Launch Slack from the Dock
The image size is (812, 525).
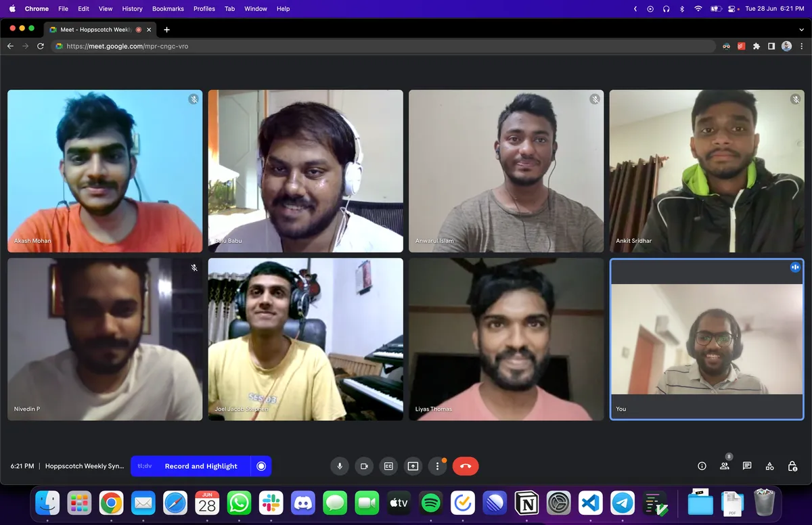pos(271,503)
